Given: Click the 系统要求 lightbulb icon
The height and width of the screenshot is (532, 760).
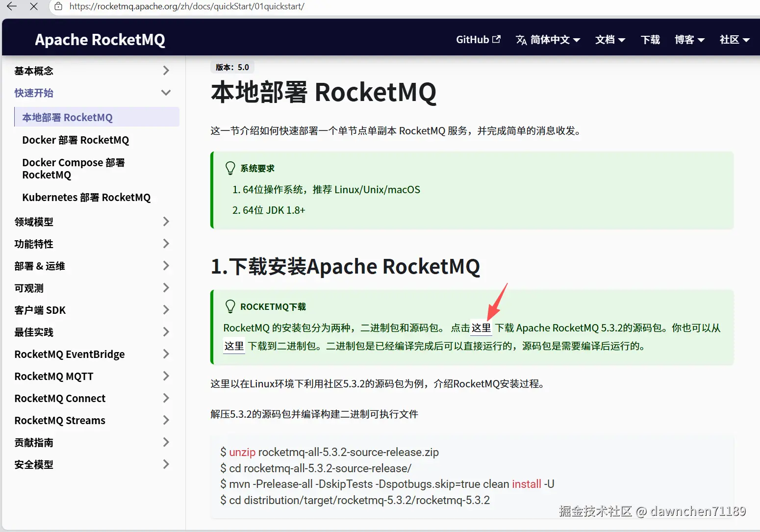Looking at the screenshot, I should tap(230, 168).
